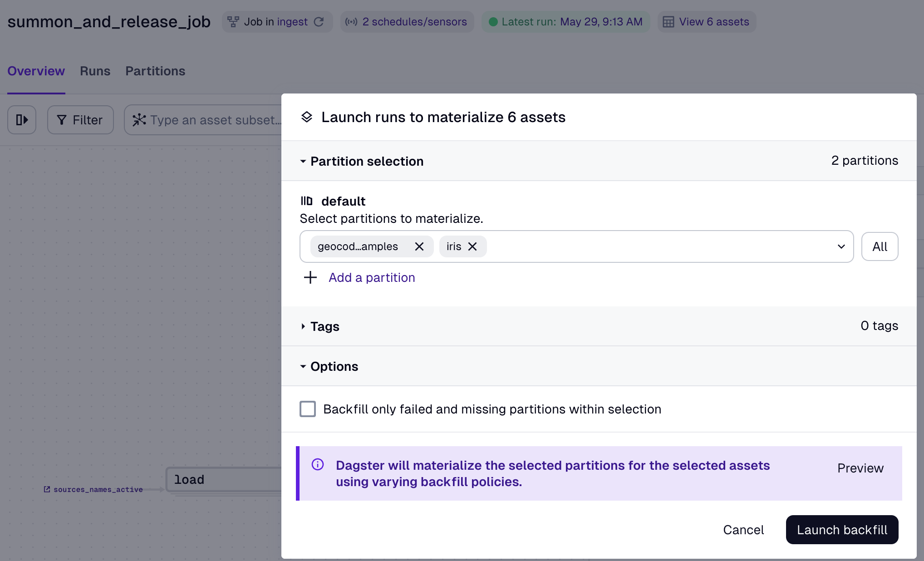This screenshot has width=924, height=561.
Task: Enable backfill only failed and missing partitions
Action: point(308,409)
